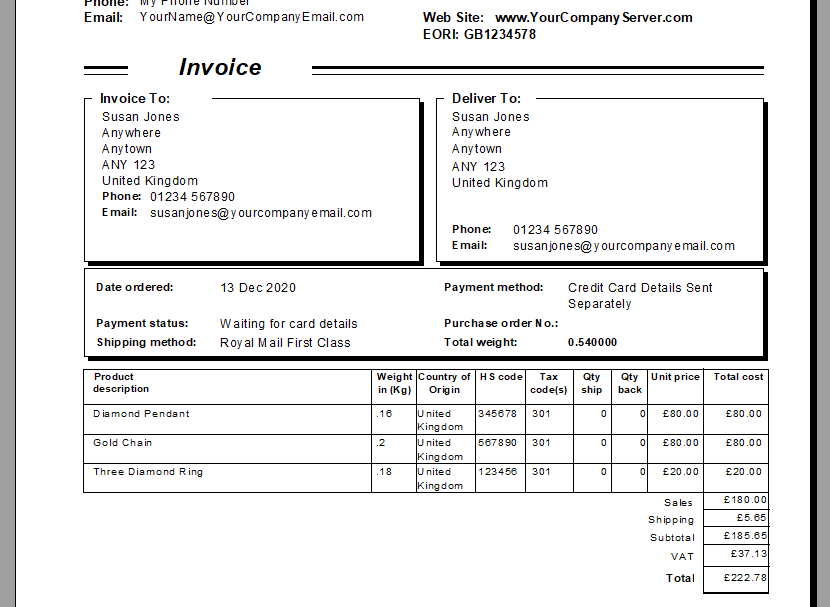Screen dimensions: 830x607
Task: Click the Diamond Pendant total cost £80.00
Action: pyautogui.click(x=744, y=414)
